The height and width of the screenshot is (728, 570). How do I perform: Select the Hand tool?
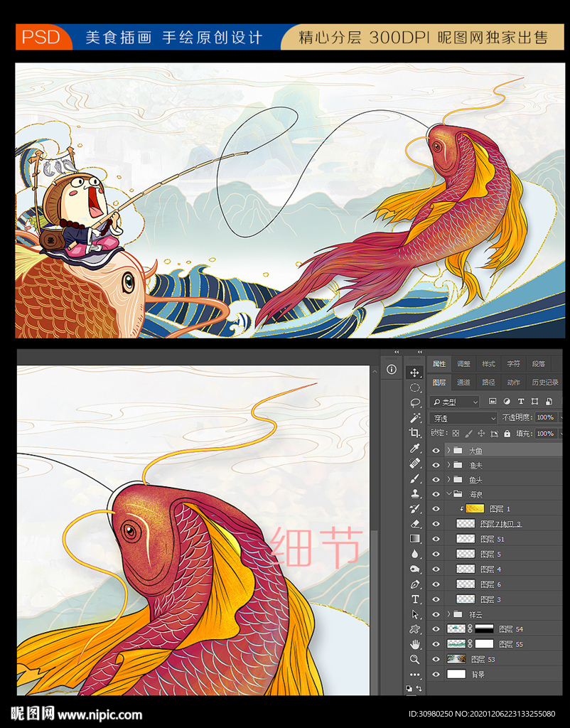(415, 644)
